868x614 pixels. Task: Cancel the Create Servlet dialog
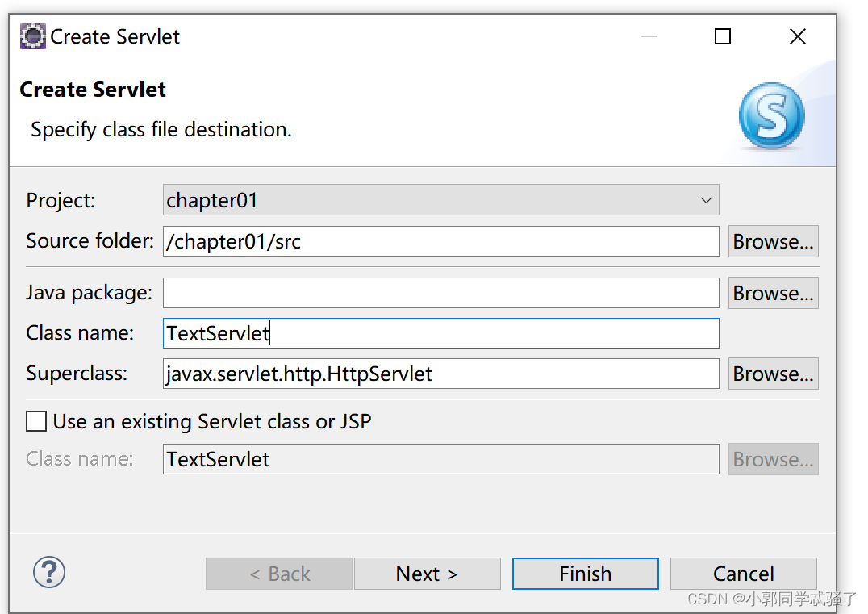(743, 574)
